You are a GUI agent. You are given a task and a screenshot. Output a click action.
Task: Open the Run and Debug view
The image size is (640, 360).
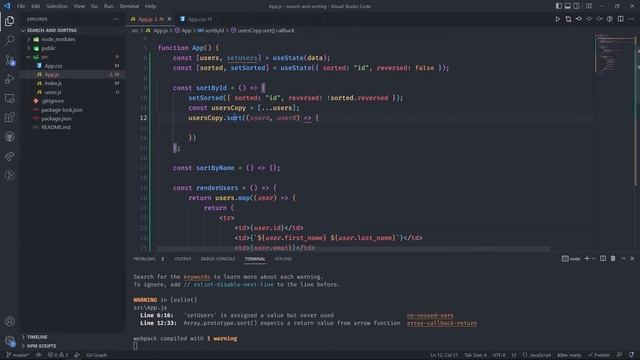tap(9, 79)
